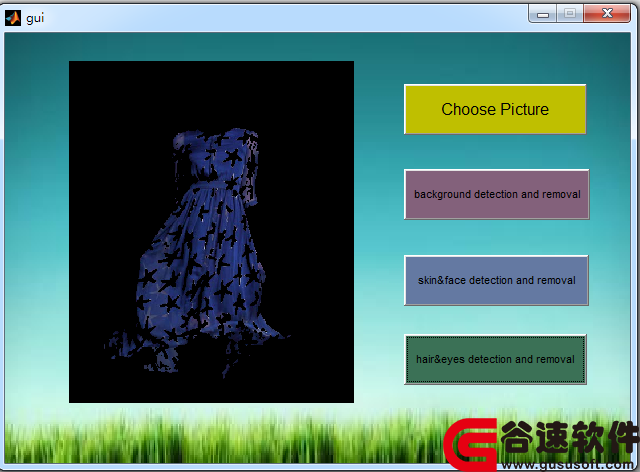Close the gui window

point(607,14)
